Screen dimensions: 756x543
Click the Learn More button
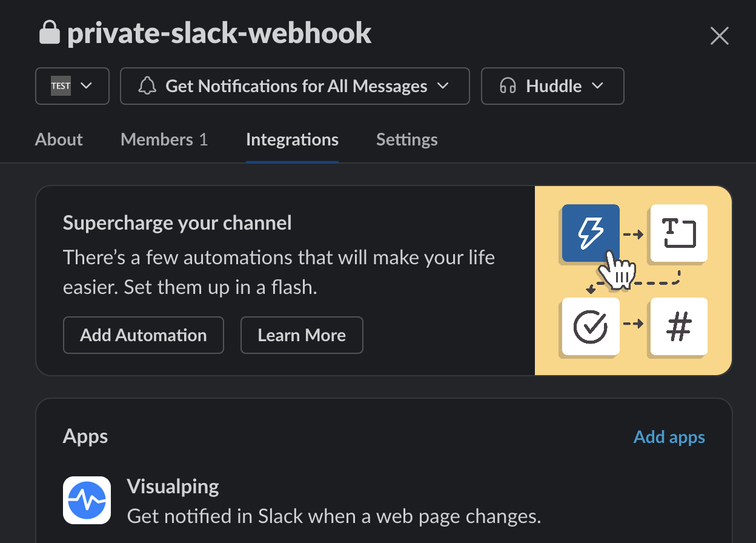(x=302, y=335)
